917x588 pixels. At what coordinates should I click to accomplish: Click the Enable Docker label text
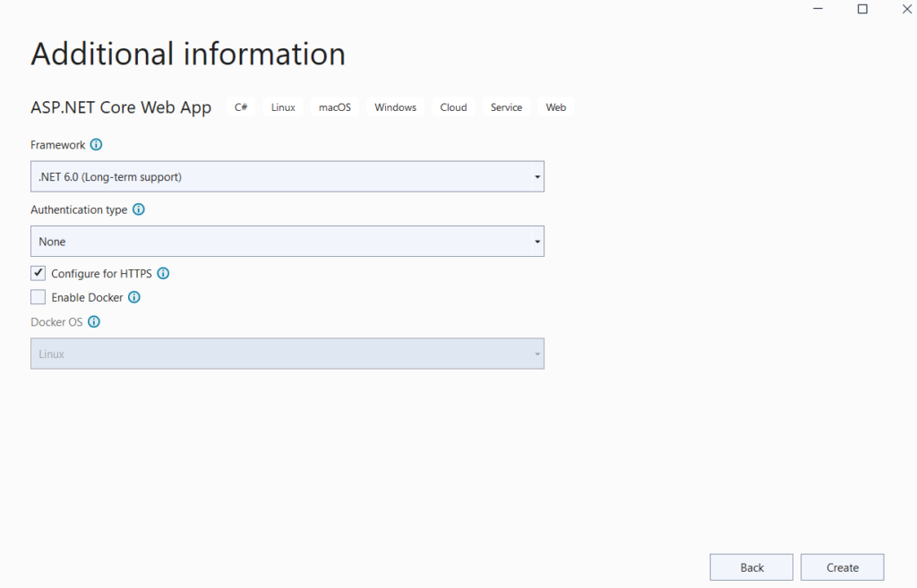[87, 297]
